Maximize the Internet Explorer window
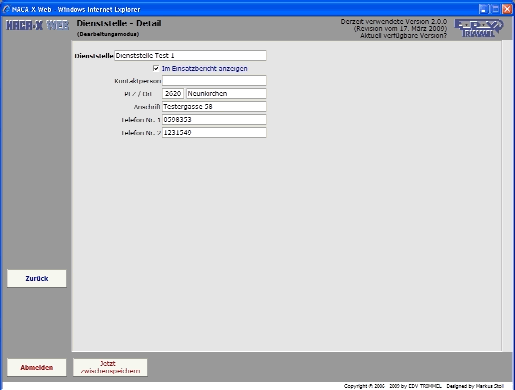The image size is (515, 390). pyautogui.click(x=495, y=9)
